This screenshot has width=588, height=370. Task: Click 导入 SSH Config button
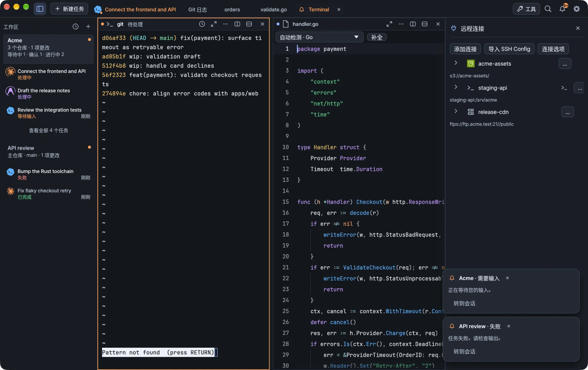[509, 49]
